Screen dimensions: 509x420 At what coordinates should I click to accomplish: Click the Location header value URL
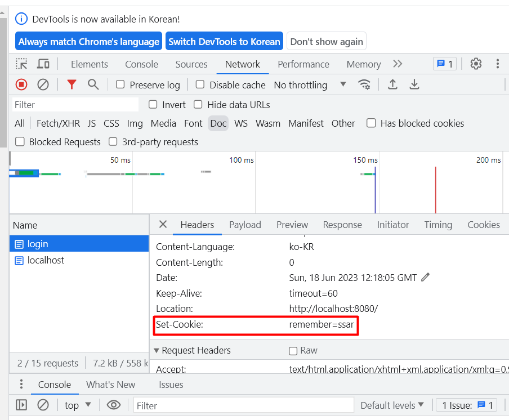tap(333, 309)
